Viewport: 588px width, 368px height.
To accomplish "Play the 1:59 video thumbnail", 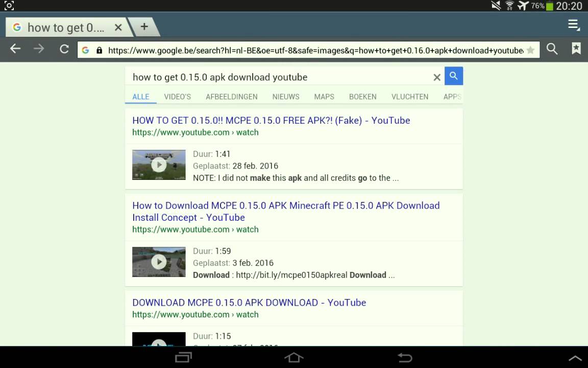I will pyautogui.click(x=159, y=262).
